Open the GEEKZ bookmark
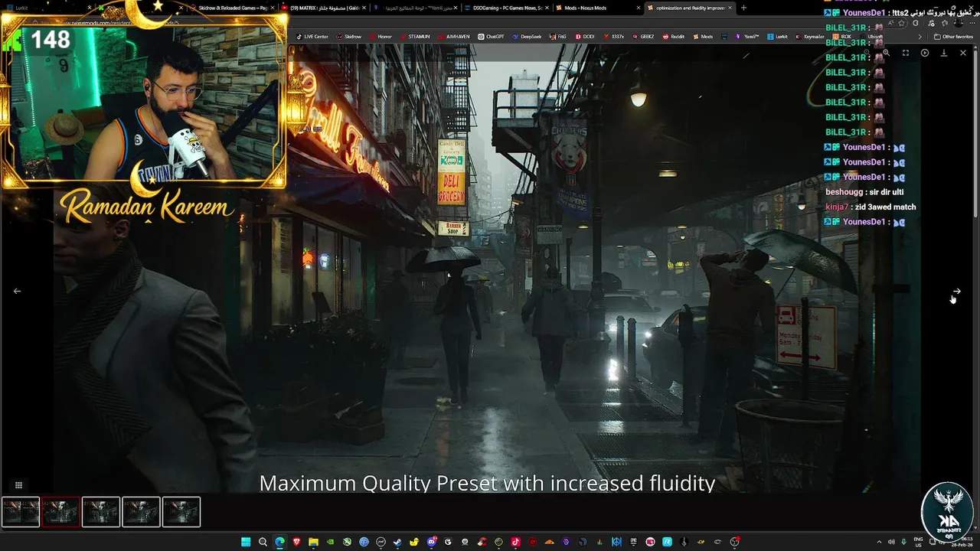The width and height of the screenshot is (980, 551). point(643,37)
